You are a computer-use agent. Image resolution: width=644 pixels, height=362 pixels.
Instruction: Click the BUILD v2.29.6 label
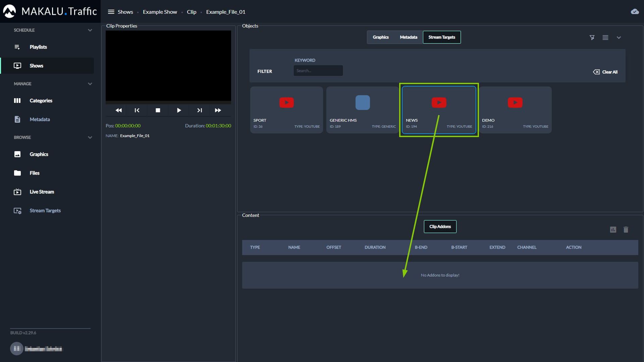23,333
